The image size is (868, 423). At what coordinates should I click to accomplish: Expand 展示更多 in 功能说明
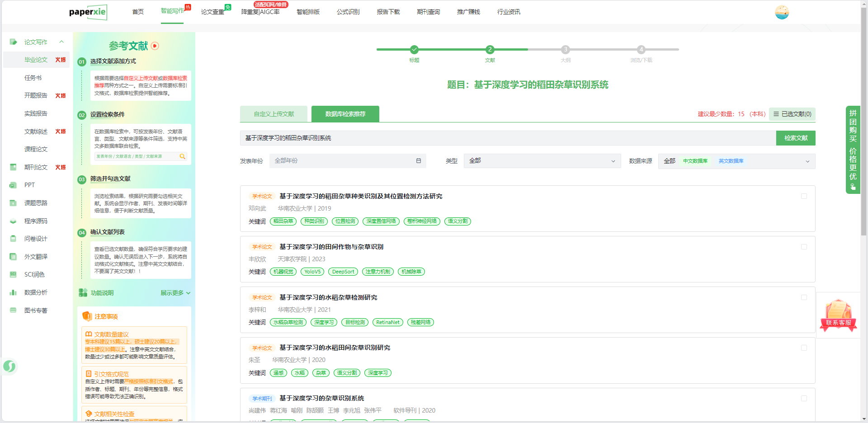(175, 293)
